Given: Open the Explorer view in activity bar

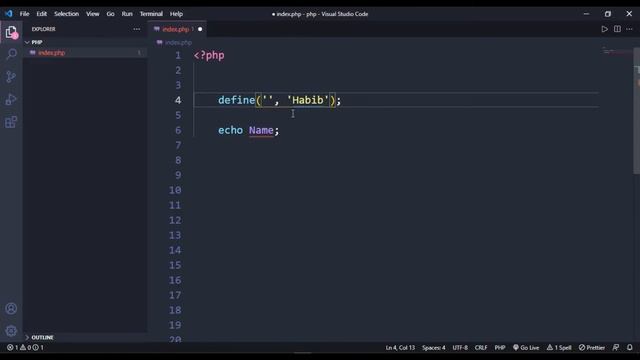Looking at the screenshot, I should click(x=11, y=32).
